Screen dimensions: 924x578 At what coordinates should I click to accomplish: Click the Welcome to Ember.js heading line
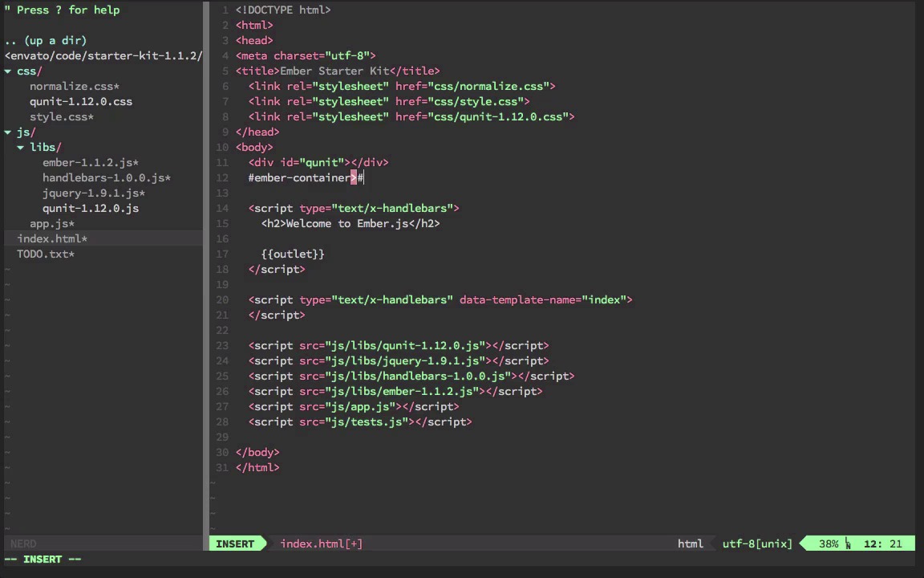[351, 223]
